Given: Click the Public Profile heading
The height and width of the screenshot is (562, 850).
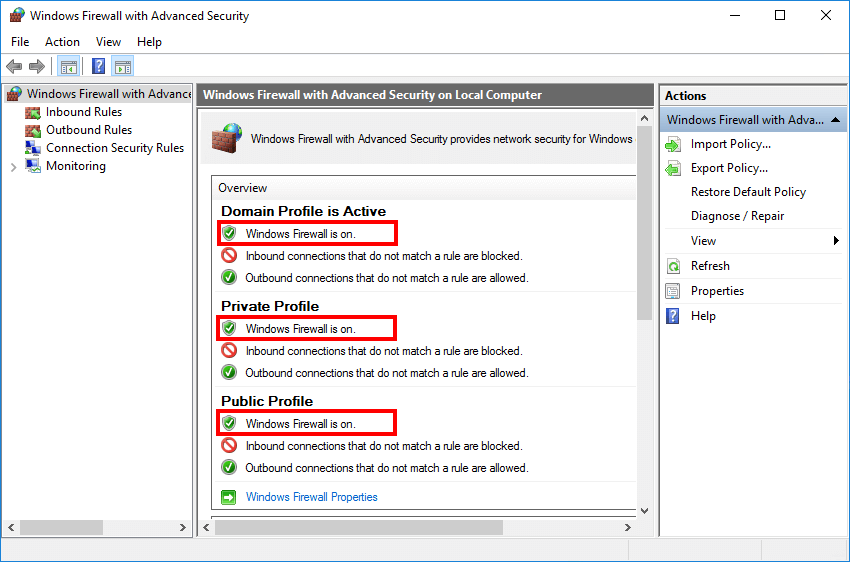Looking at the screenshot, I should tap(267, 401).
